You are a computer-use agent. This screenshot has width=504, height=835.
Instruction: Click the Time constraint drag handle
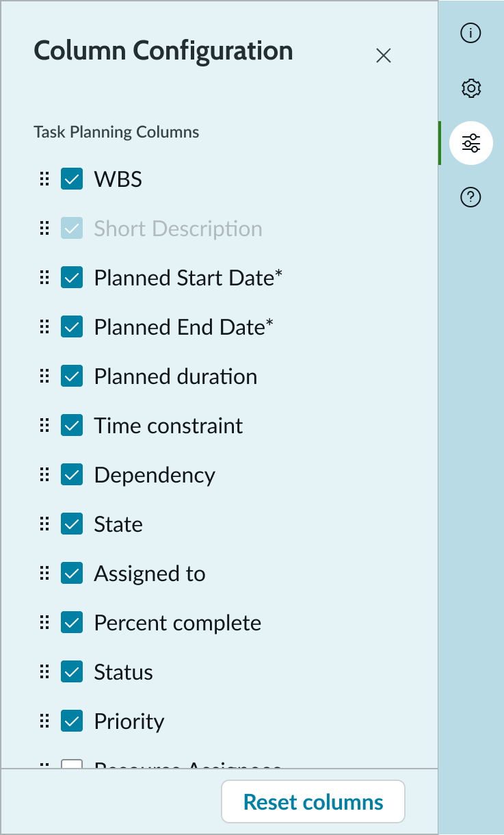tap(44, 426)
